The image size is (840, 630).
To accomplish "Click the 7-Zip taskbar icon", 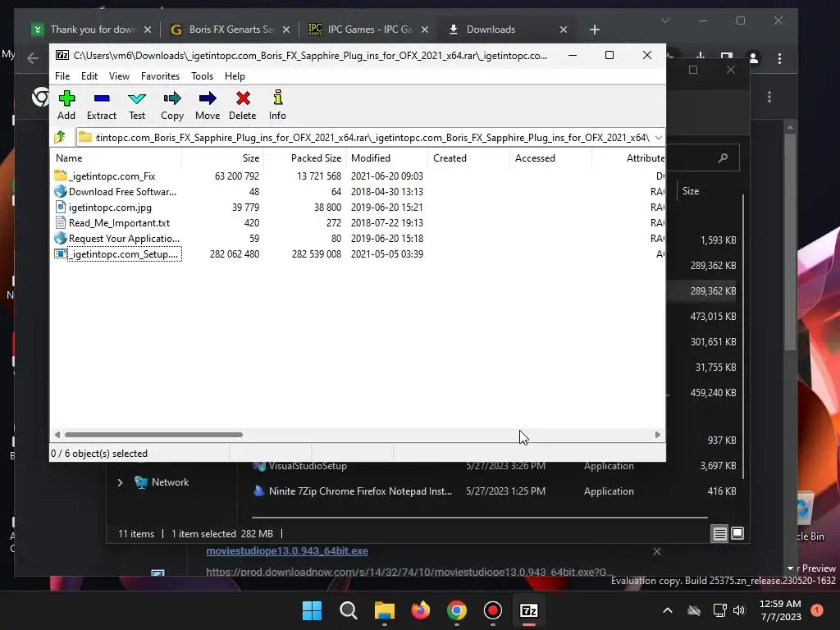I will coord(529,610).
